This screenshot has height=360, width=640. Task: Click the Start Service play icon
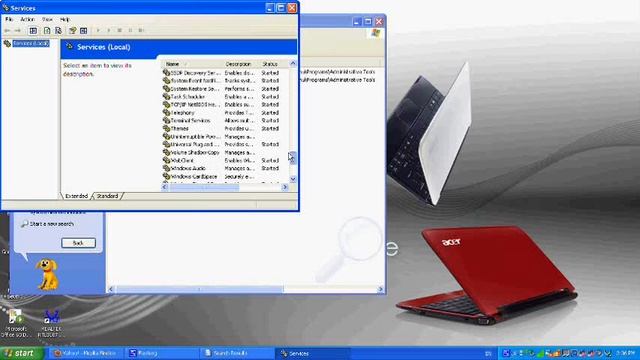98,30
